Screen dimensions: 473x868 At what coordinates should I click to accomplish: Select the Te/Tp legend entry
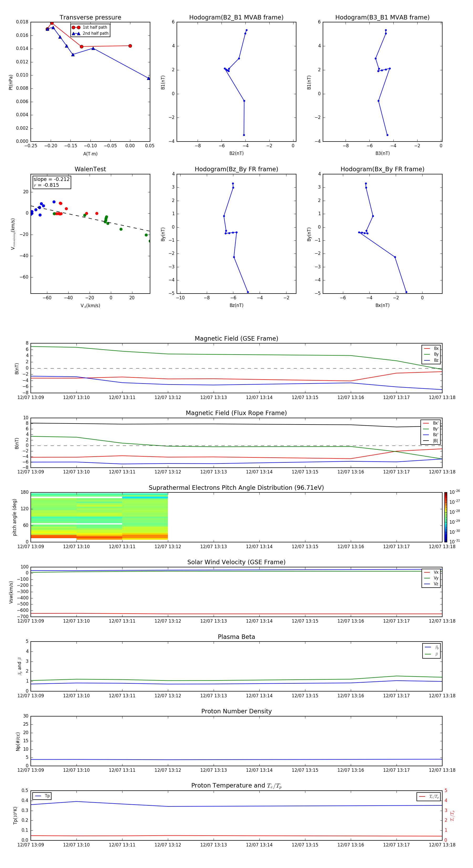pyautogui.click(x=429, y=797)
